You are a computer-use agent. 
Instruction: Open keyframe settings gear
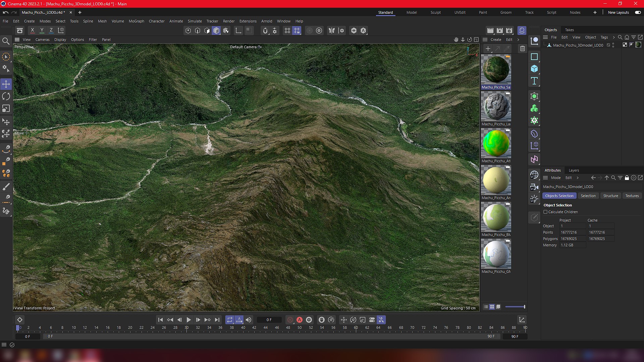(x=309, y=320)
